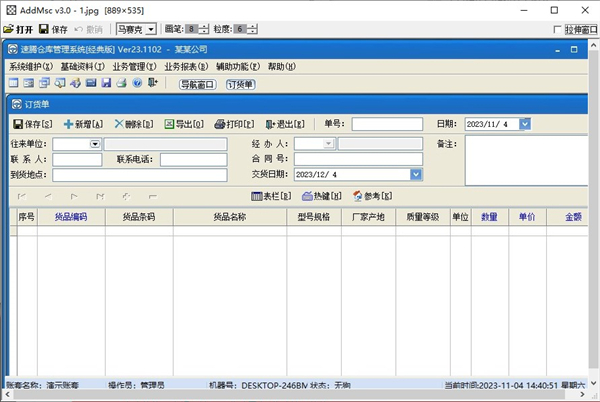Click the 删除[D] delete button

134,124
